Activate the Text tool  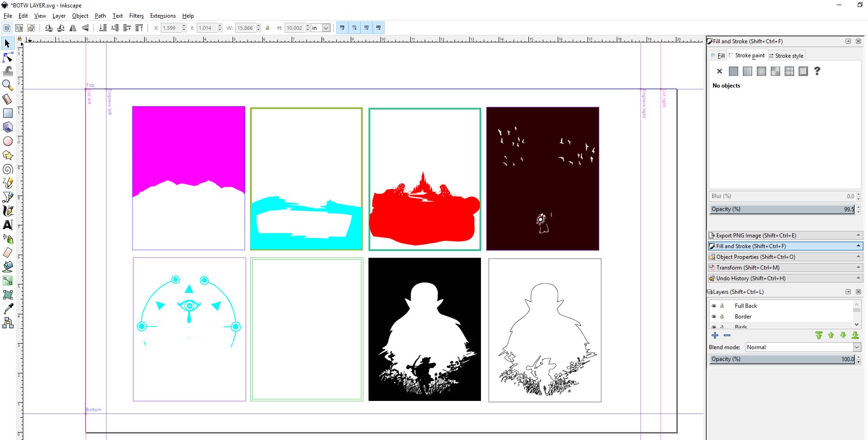click(7, 225)
